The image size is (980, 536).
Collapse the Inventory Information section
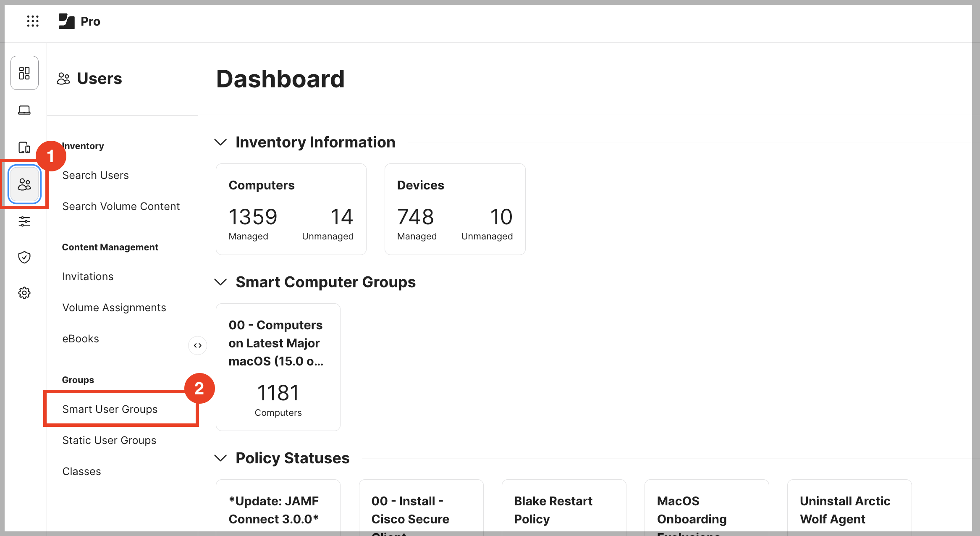click(x=220, y=142)
